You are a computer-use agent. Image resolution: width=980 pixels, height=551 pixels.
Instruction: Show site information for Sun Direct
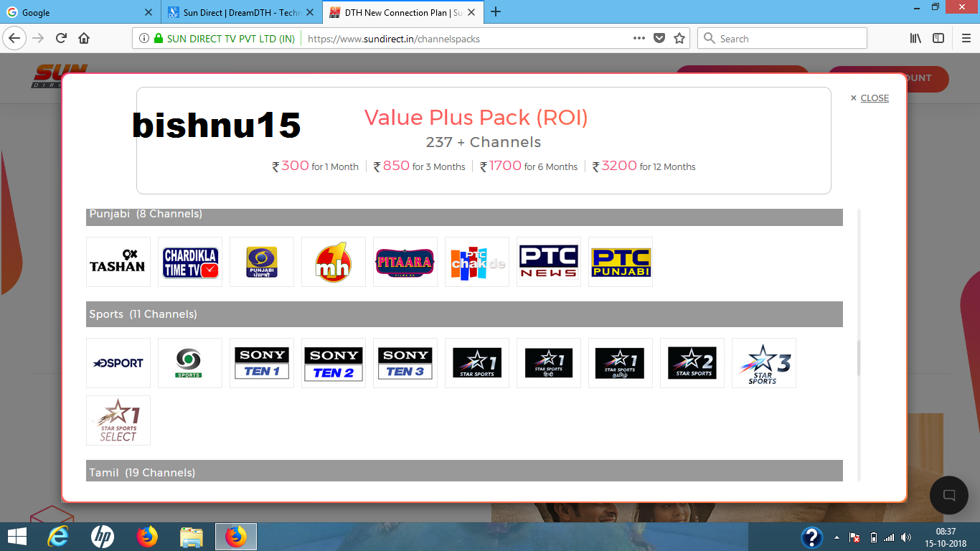point(144,39)
